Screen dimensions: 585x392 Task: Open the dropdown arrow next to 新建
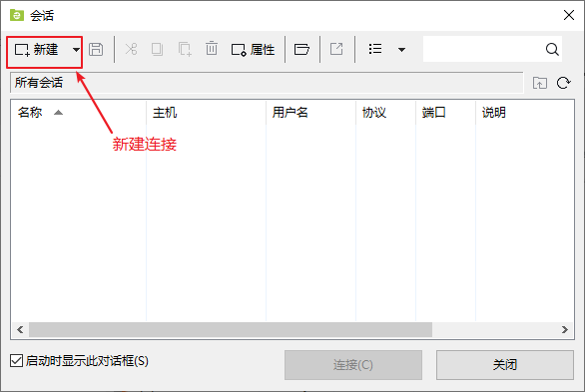point(76,50)
